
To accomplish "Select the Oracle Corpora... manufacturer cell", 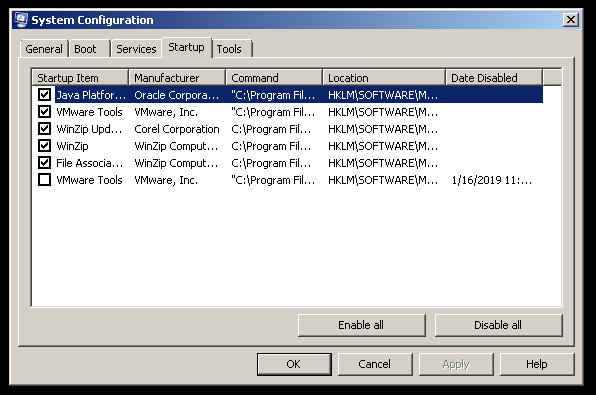I will click(x=177, y=95).
